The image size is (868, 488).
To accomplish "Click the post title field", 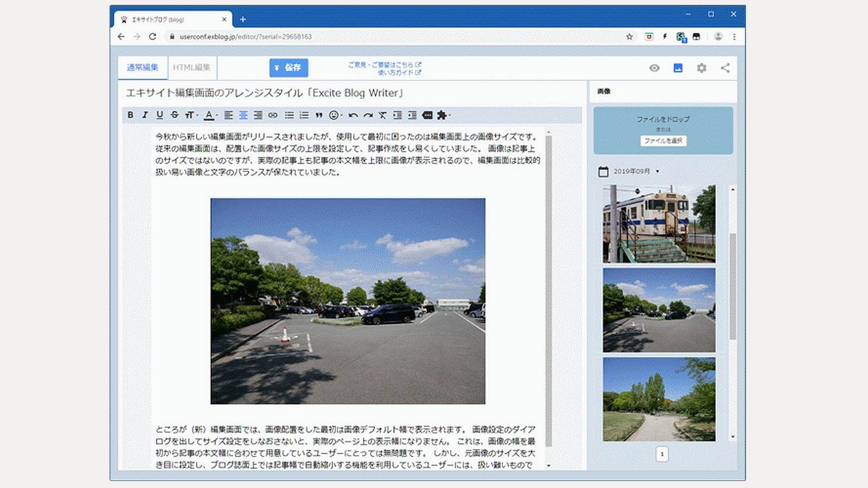I will 352,93.
